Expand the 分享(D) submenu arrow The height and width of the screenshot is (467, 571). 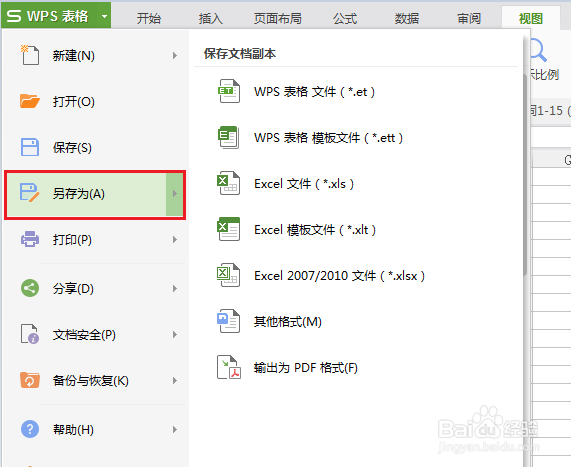175,289
